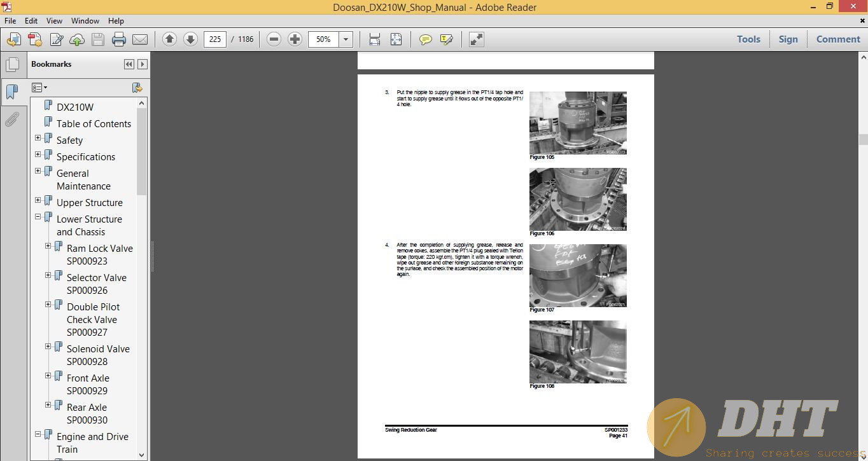
Task: Collapse the Lower Structure and Chassis bookmark
Action: pos(38,217)
